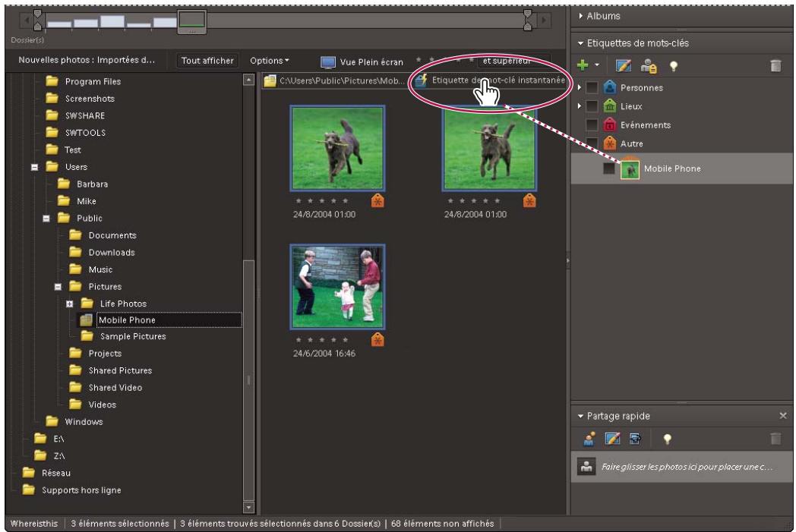Click the add recipient icon in Partage rapide
796x532 pixels.
click(x=589, y=439)
